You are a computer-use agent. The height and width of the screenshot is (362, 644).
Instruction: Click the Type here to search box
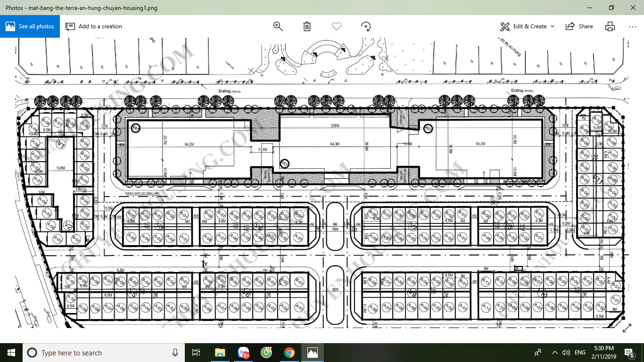104,353
